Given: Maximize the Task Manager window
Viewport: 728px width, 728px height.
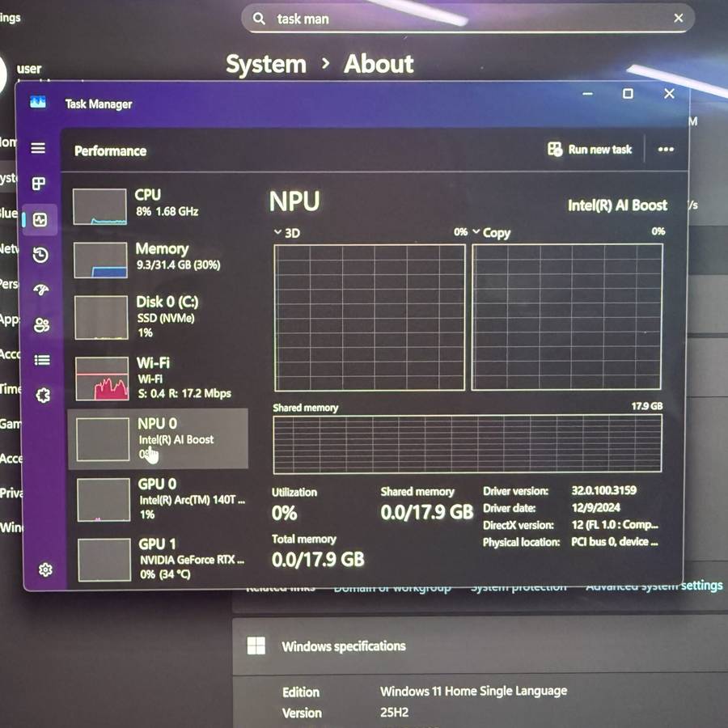Looking at the screenshot, I should pos(628,94).
